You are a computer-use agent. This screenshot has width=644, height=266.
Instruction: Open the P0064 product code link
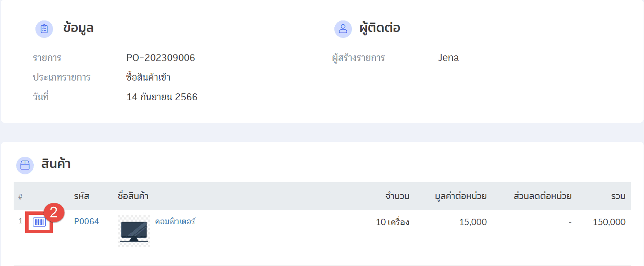[x=86, y=222]
